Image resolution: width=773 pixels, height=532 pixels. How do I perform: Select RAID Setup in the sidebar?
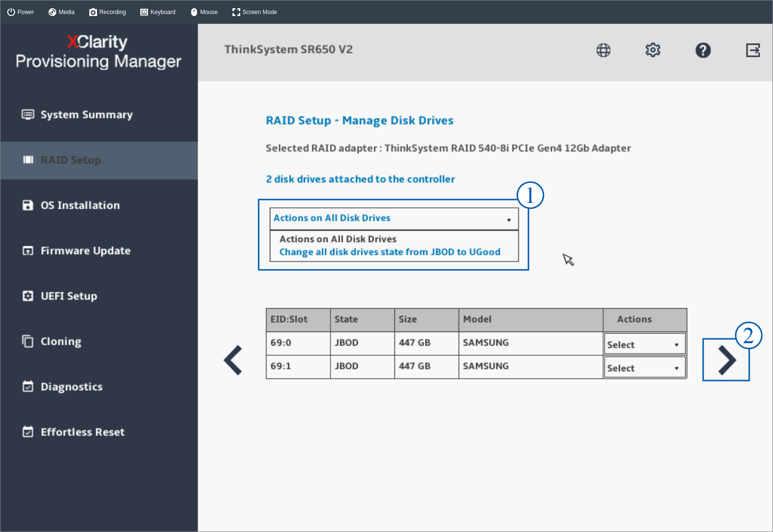pos(99,160)
